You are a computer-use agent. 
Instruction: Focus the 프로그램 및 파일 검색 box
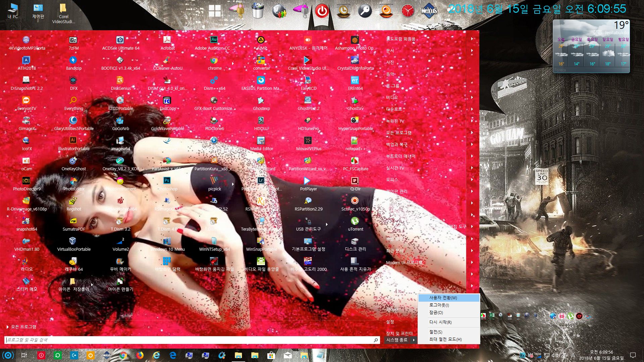coord(192,340)
